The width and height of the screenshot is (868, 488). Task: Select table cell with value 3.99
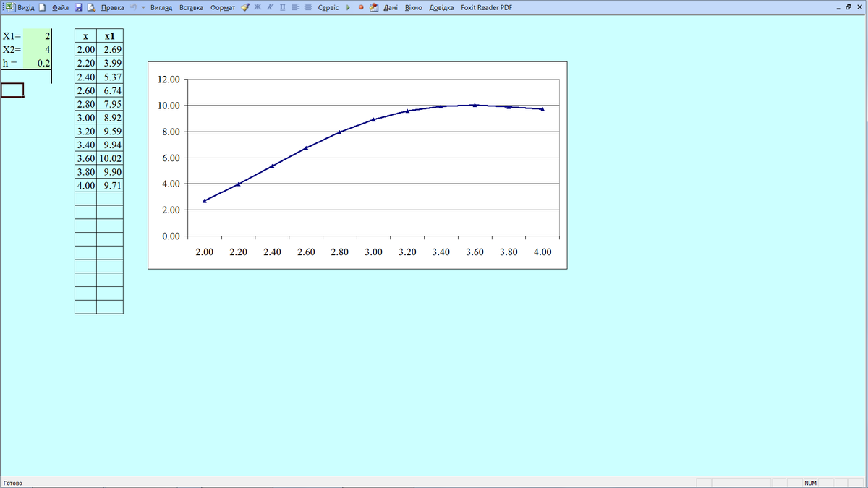coord(110,63)
